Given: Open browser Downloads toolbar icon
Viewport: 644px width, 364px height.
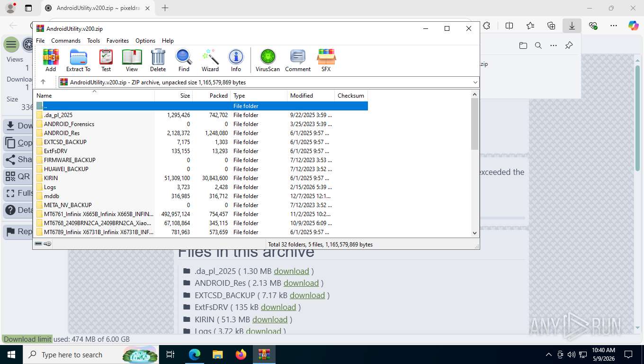Looking at the screenshot, I should [x=572, y=26].
